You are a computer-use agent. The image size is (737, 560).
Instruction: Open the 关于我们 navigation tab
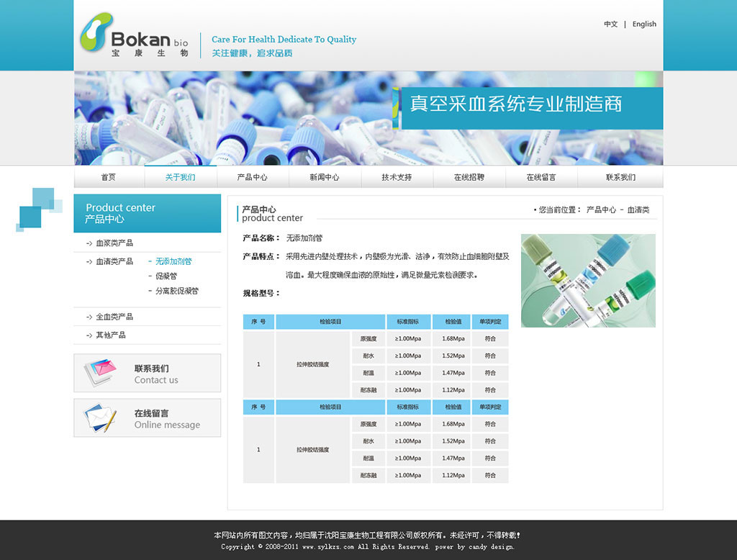click(180, 177)
